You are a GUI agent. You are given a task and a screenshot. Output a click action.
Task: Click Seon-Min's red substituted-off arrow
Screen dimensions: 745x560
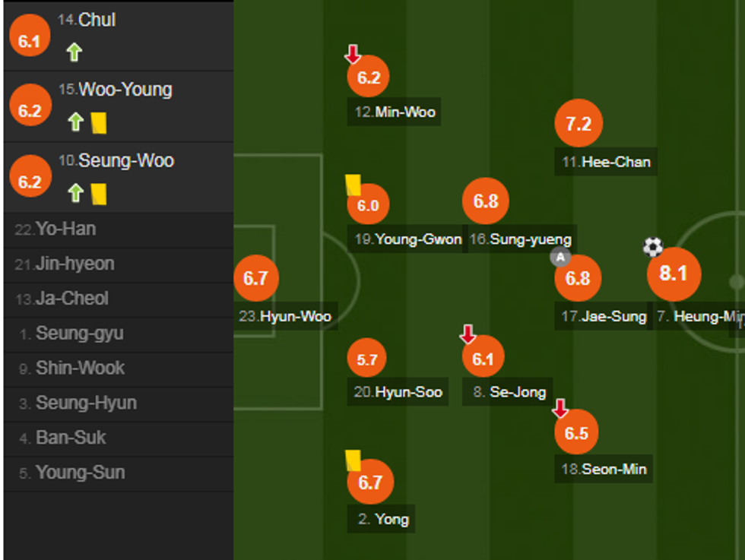[x=560, y=409]
